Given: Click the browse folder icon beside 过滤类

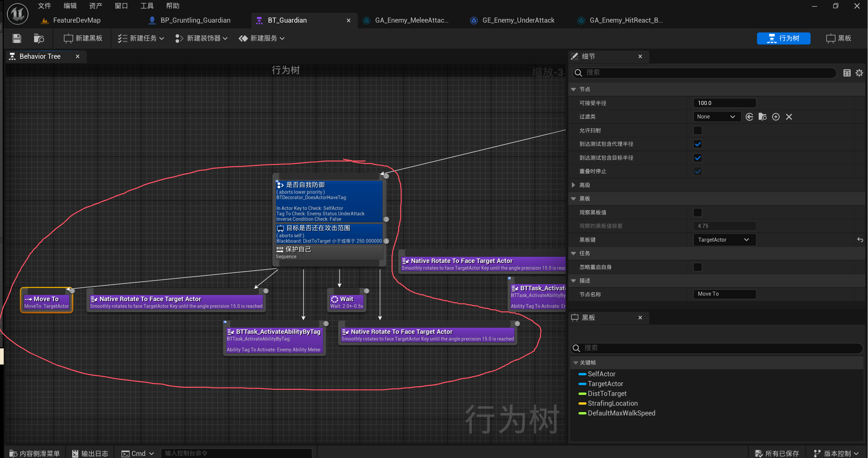Looking at the screenshot, I should tap(762, 117).
